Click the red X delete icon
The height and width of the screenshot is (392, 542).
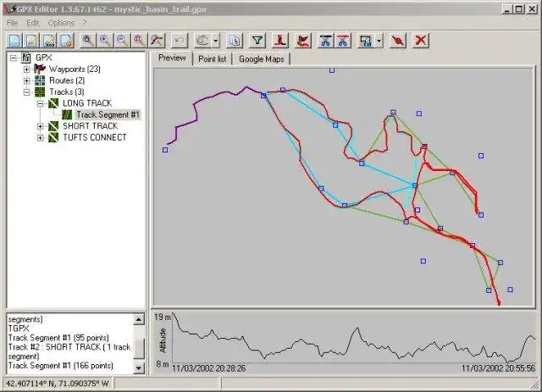click(420, 41)
